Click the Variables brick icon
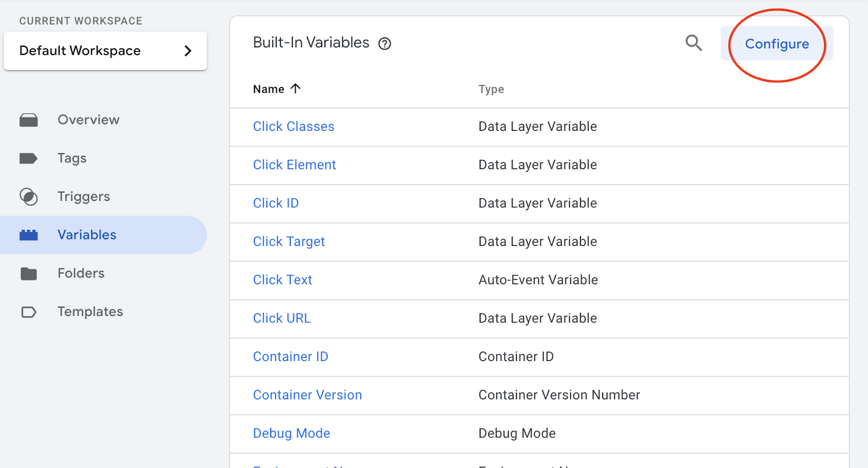Image resolution: width=868 pixels, height=468 pixels. coord(29,235)
